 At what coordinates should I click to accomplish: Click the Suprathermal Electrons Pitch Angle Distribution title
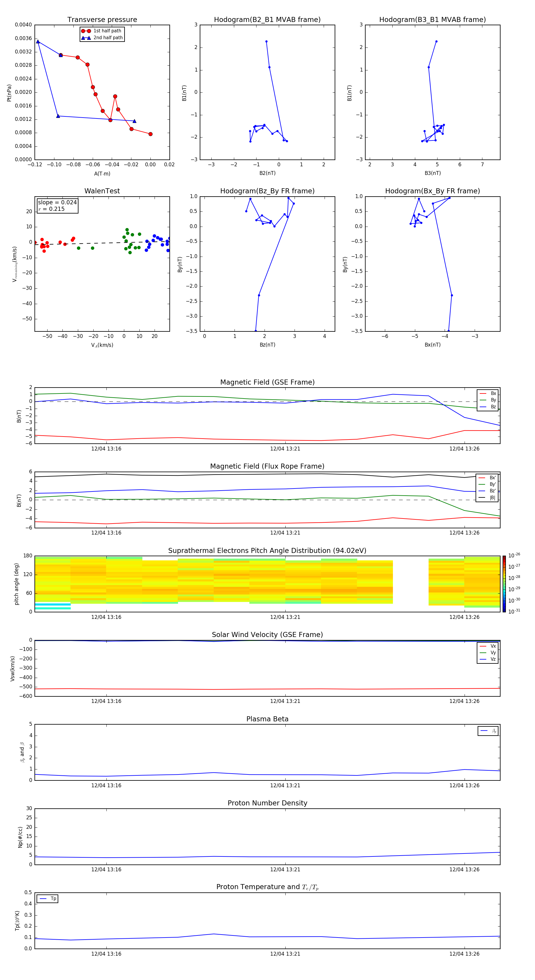point(267,551)
